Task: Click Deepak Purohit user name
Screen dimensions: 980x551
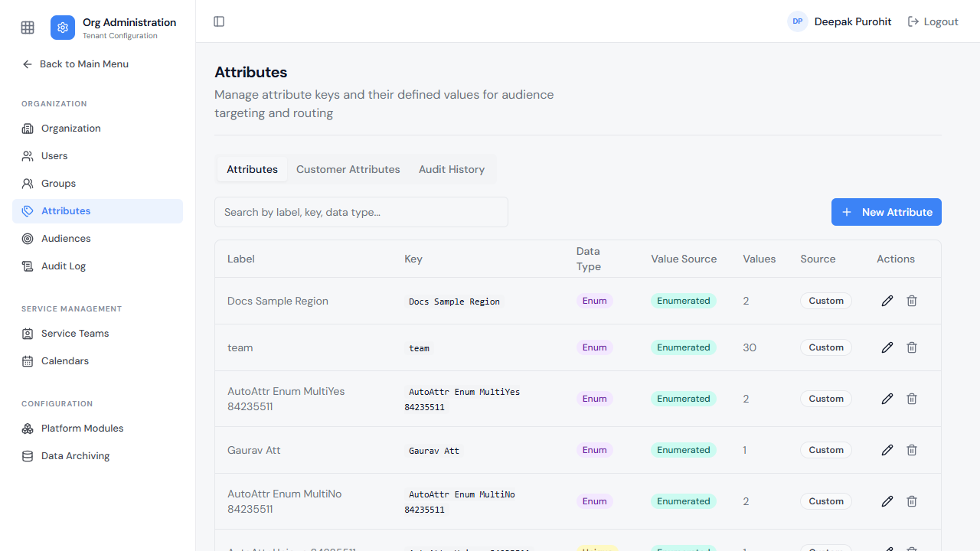Action: pyautogui.click(x=853, y=21)
